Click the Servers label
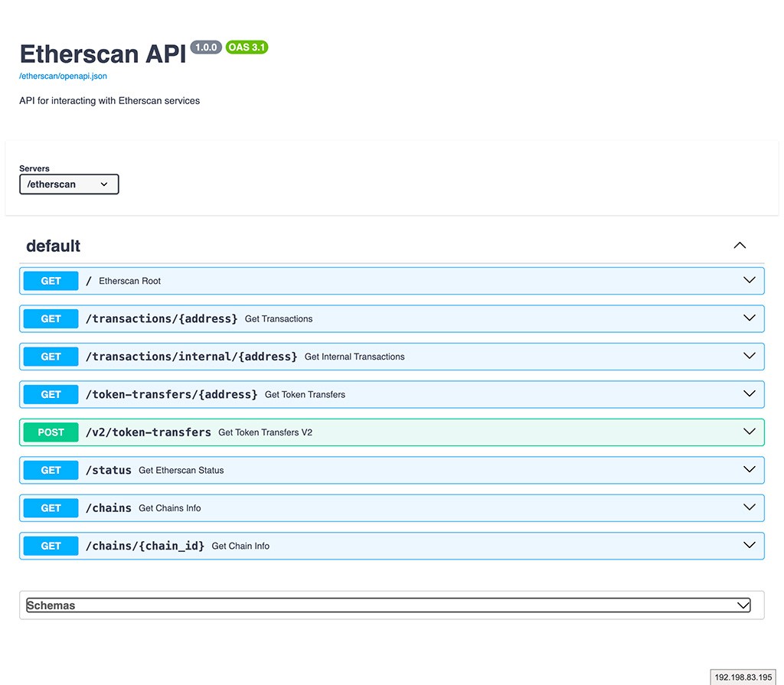This screenshot has height=685, width=784. [x=34, y=168]
